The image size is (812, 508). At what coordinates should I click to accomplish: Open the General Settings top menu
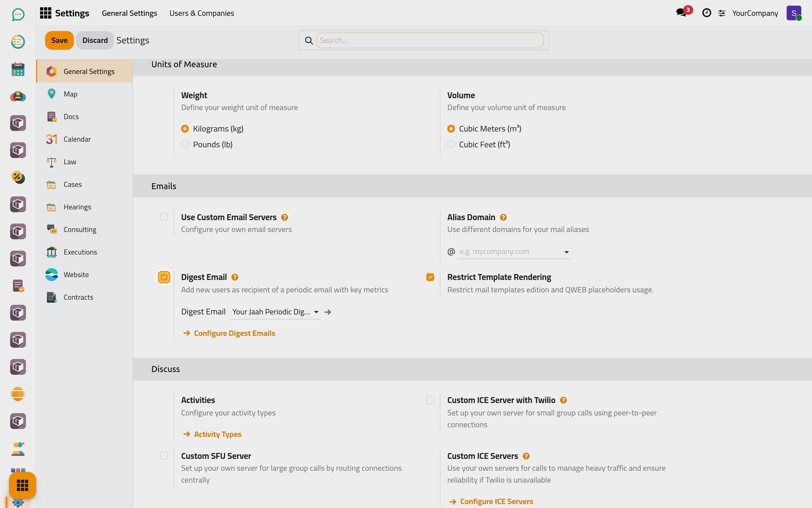(129, 13)
